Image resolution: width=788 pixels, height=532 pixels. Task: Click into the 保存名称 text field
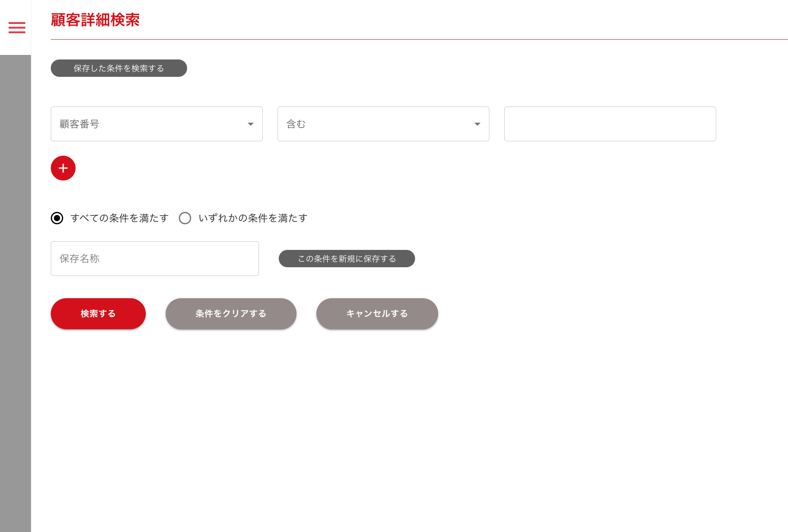[155, 259]
